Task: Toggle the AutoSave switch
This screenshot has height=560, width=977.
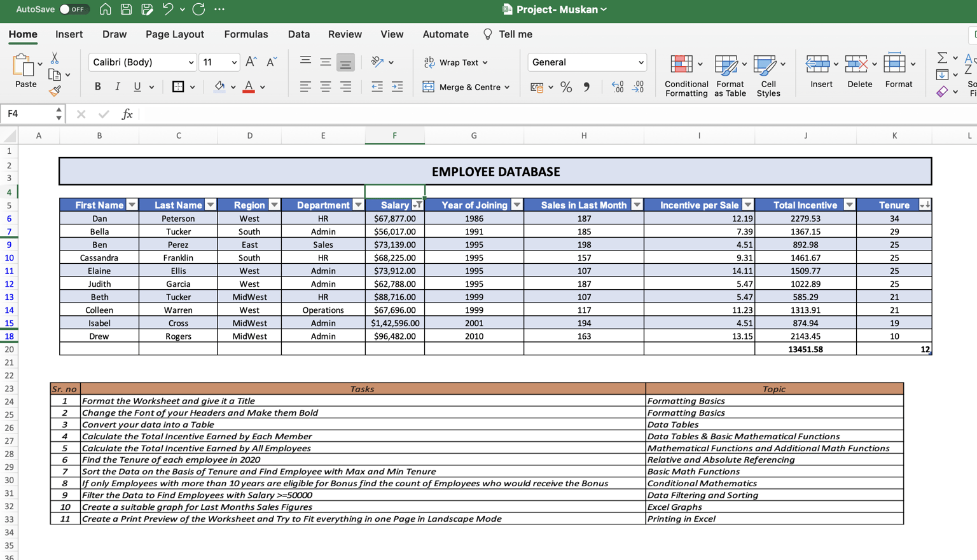Action: [x=74, y=10]
